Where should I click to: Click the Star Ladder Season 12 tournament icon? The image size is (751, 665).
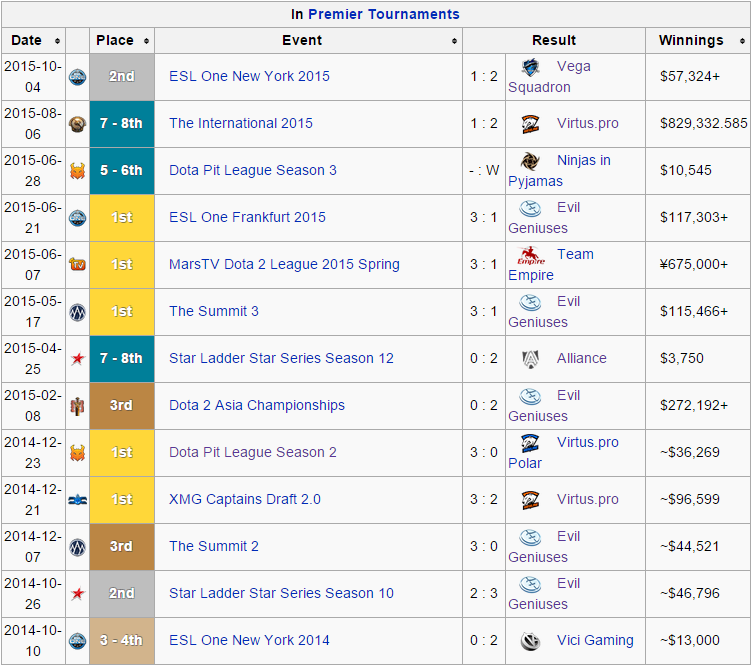[x=77, y=359]
